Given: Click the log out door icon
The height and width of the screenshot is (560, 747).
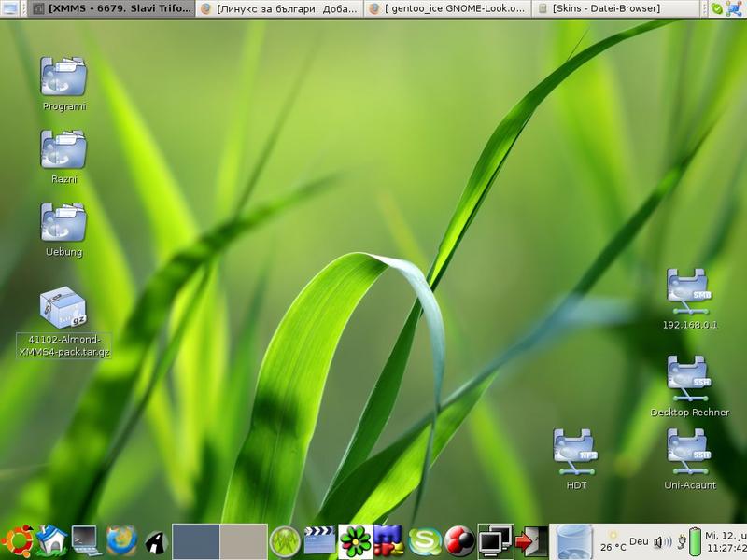Looking at the screenshot, I should coord(531,540).
